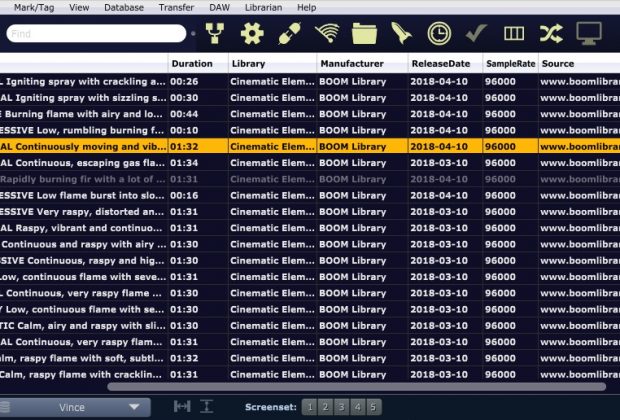Screen dimensions: 620x420
Task: Toggle the checkmark icon in toolbar
Action: (476, 34)
